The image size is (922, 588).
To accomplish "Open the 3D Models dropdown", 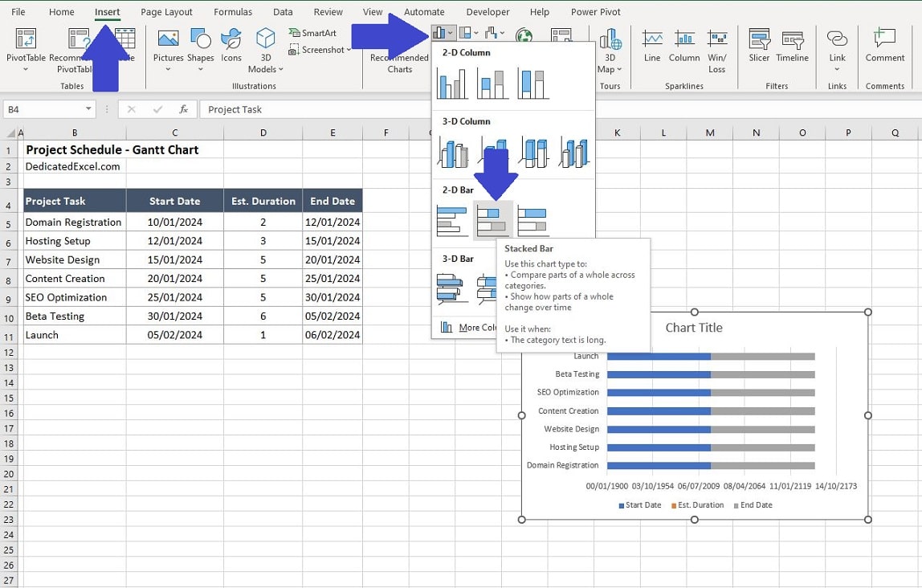I will click(x=265, y=49).
